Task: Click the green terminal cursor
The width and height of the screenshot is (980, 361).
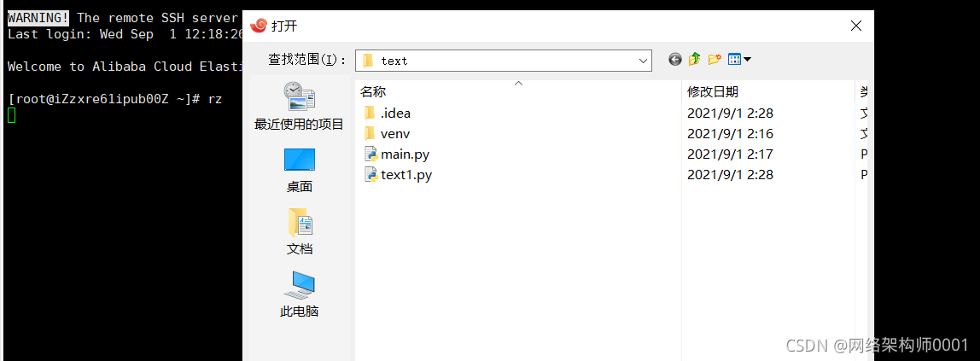Action: click(11, 115)
